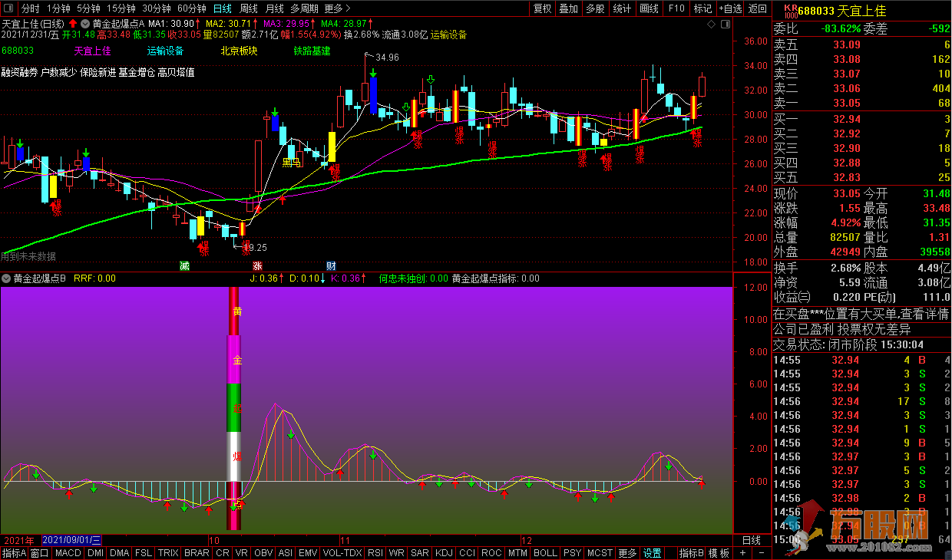
Task: Select the DMA indicator tab
Action: tap(119, 553)
